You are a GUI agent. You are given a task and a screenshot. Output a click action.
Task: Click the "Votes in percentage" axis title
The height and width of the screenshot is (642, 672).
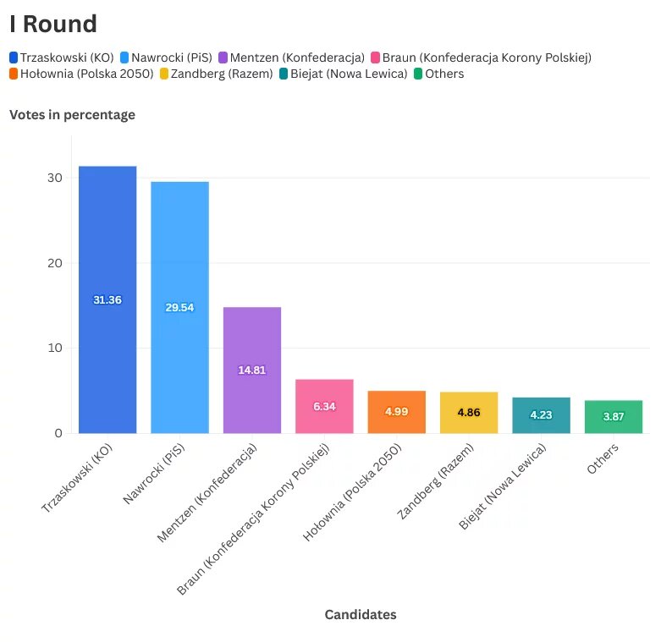pos(72,115)
